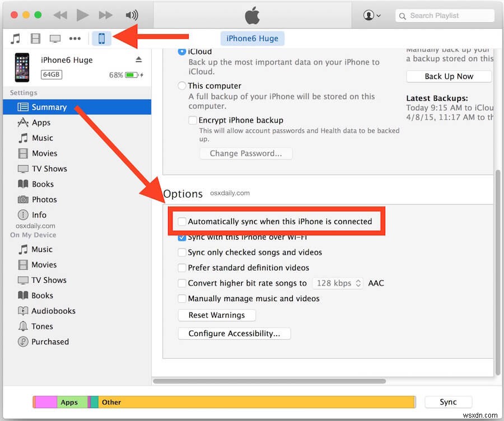
Task: Open the 128 kbps bitrate dropdown
Action: click(338, 283)
